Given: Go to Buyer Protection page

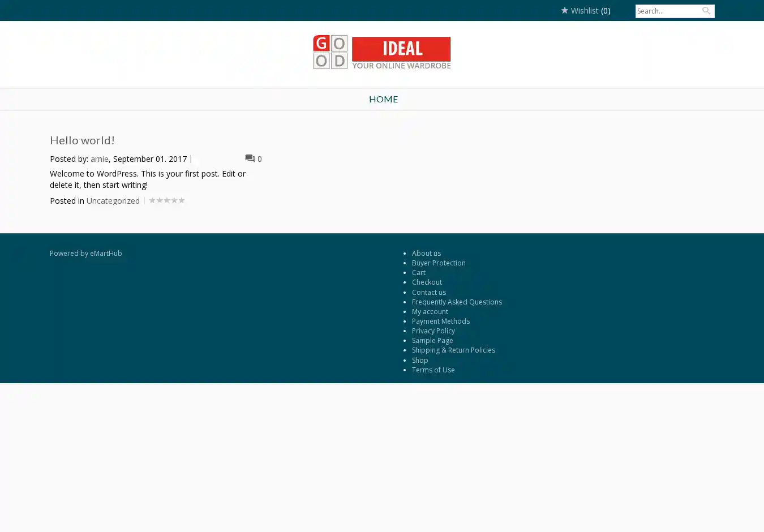Looking at the screenshot, I should [439, 263].
